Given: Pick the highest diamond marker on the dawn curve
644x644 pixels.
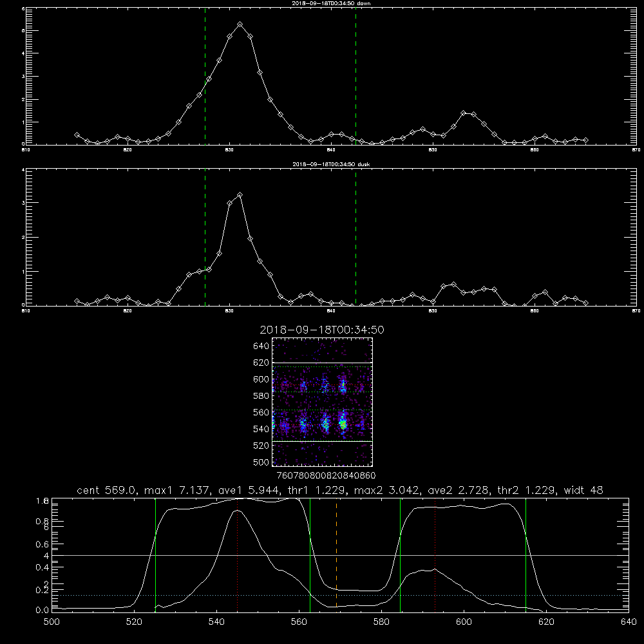Looking at the screenshot, I should click(x=240, y=24).
